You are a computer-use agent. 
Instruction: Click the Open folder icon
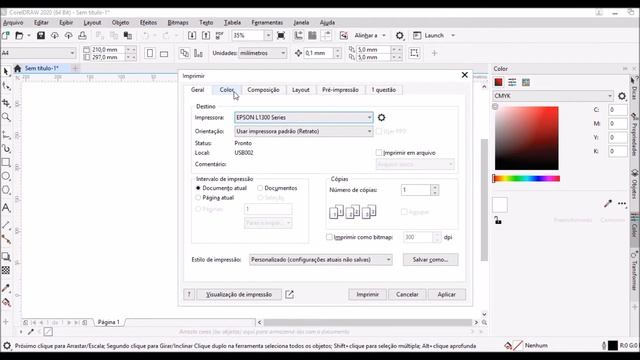pyautogui.click(x=19, y=36)
